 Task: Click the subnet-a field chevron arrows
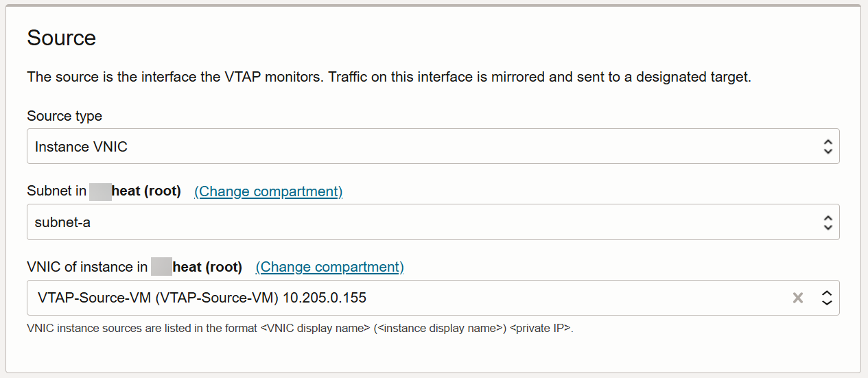828,222
